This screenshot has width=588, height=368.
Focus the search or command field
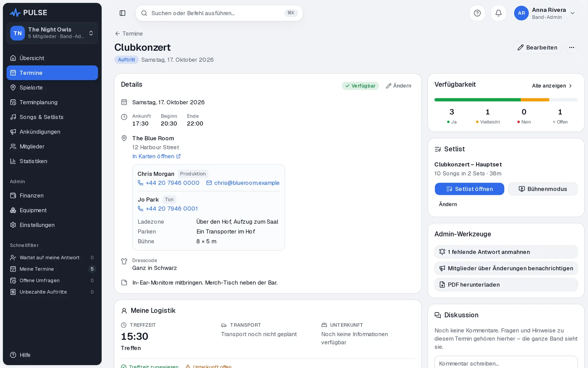point(219,13)
